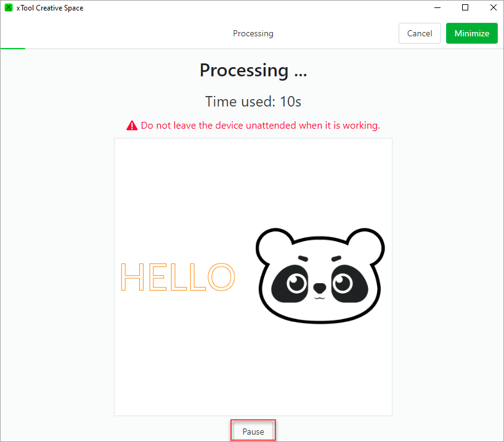Cancel the current processing job
The height and width of the screenshot is (442, 504).
point(420,33)
